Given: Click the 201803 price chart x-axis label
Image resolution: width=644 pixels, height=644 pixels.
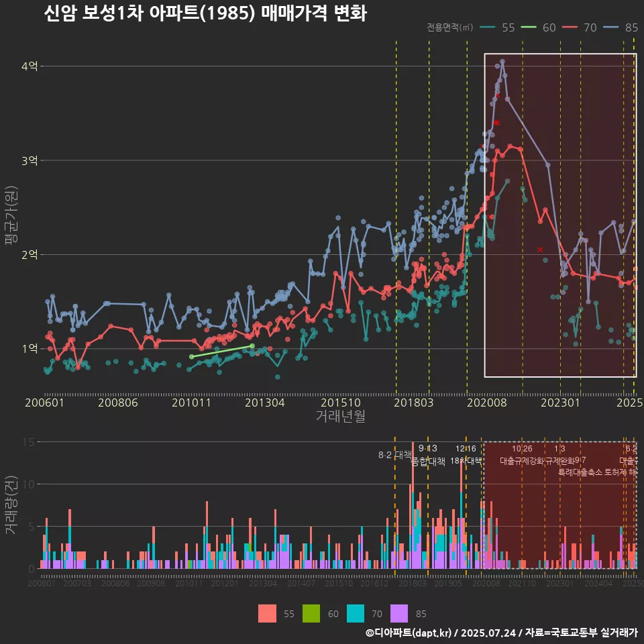Looking at the screenshot, I should [x=414, y=402].
